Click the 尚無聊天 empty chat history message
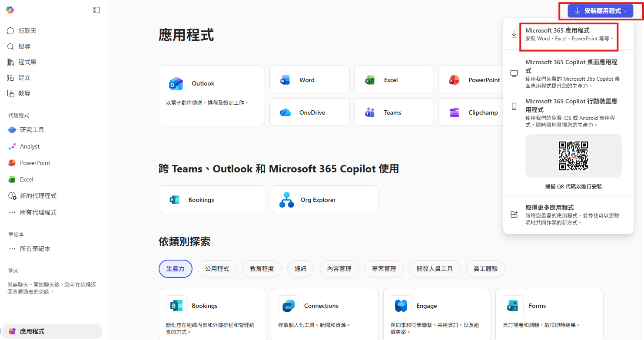Image resolution: width=644 pixels, height=340 pixels. (52, 288)
